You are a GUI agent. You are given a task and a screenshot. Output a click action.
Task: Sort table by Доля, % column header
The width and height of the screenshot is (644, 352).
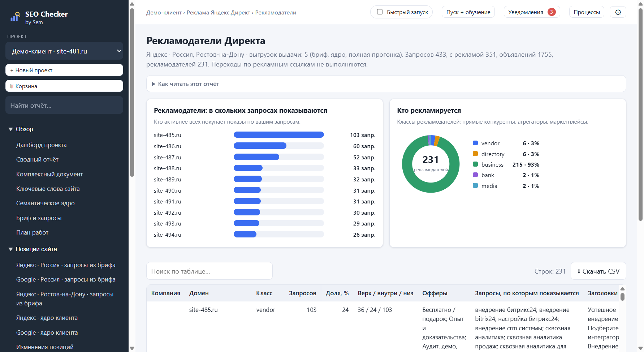pos(337,293)
